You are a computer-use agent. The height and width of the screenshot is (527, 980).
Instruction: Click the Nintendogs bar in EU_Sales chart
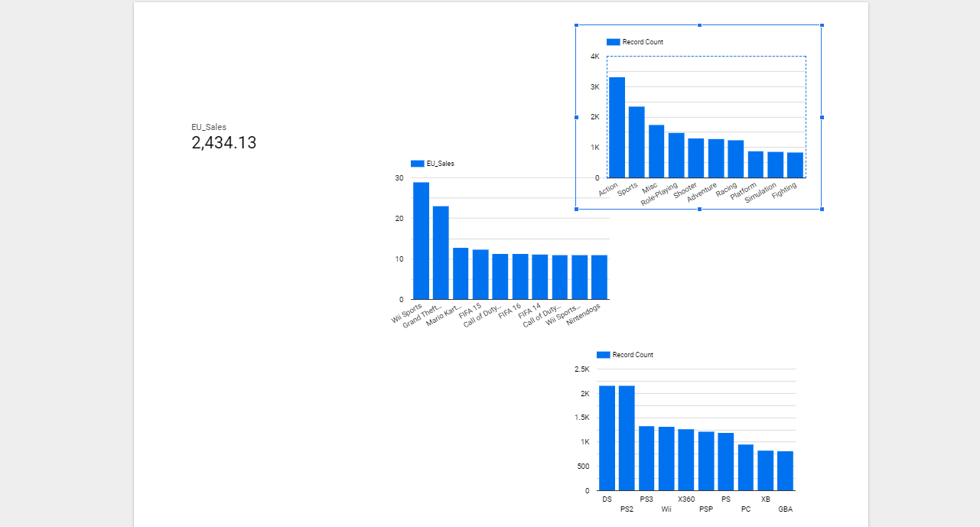tap(599, 277)
